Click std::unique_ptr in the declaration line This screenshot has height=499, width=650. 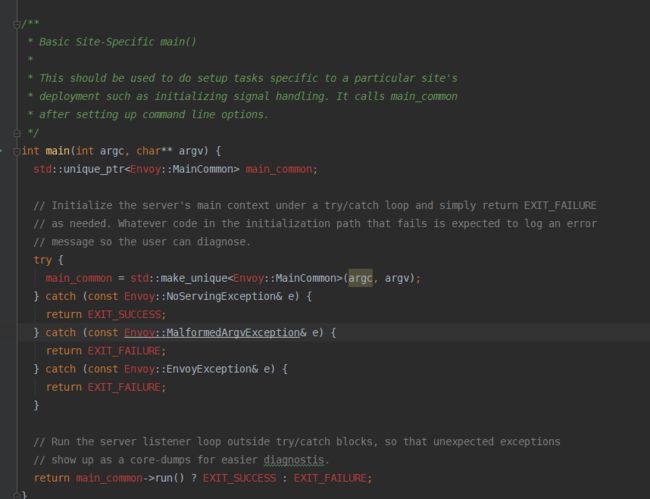click(79, 170)
